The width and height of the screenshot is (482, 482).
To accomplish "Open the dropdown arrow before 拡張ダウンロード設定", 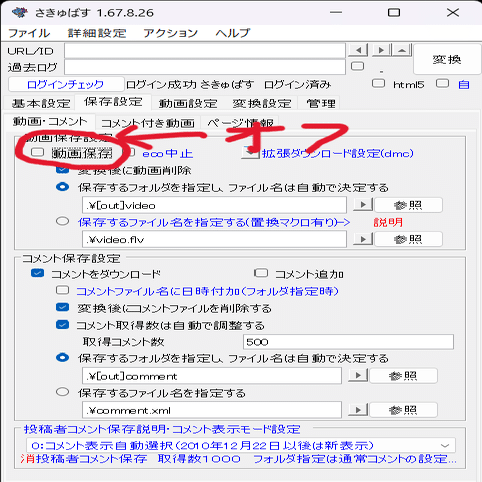I will click(x=250, y=153).
